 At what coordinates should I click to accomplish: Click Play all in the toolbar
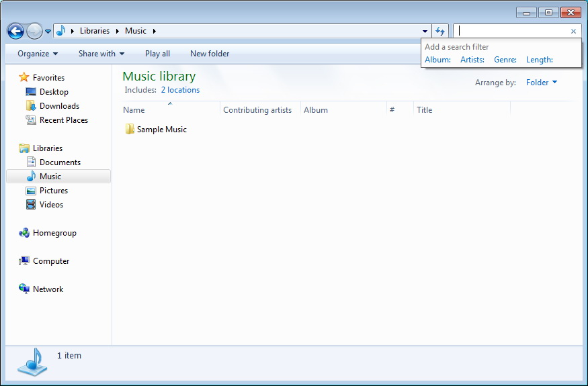(x=157, y=54)
